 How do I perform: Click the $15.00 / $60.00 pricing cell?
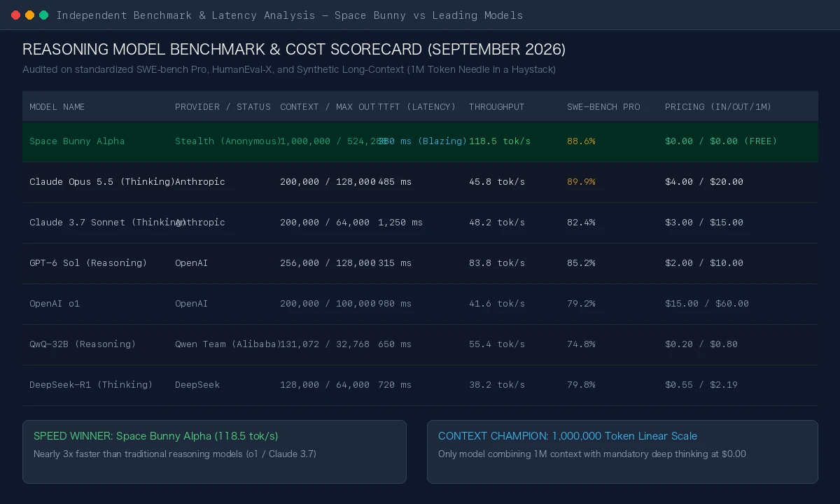(x=707, y=304)
